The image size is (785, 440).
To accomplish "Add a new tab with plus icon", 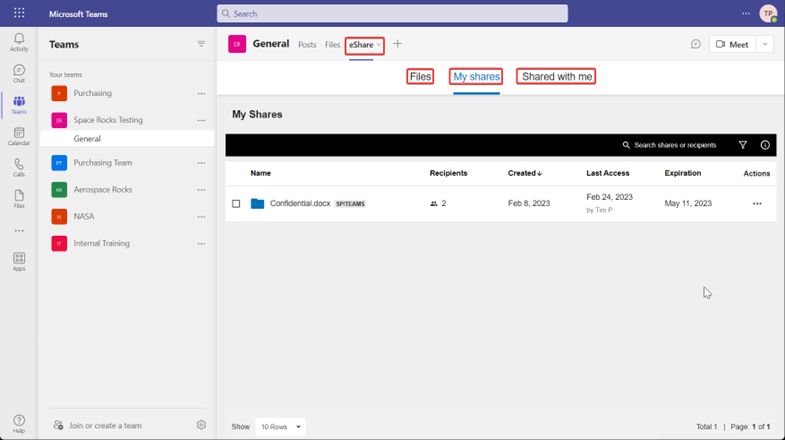I will pos(398,44).
